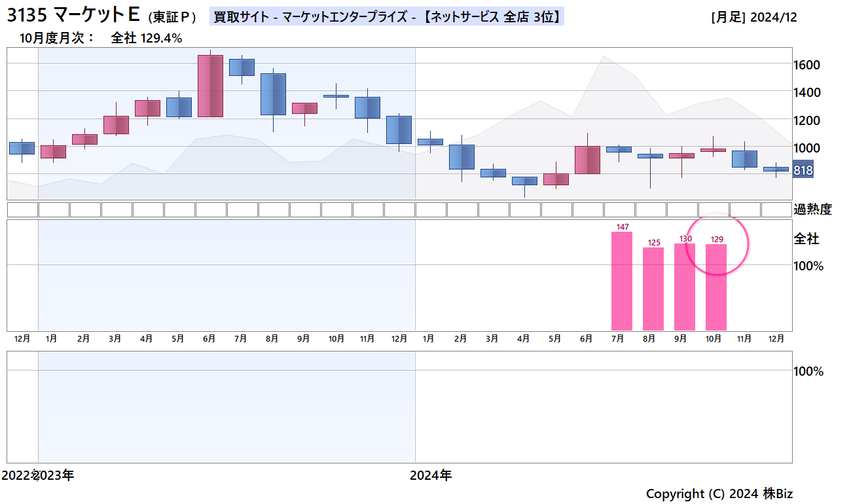Click the 1200 price axis label
This screenshot has width=851, height=504.
point(807,120)
